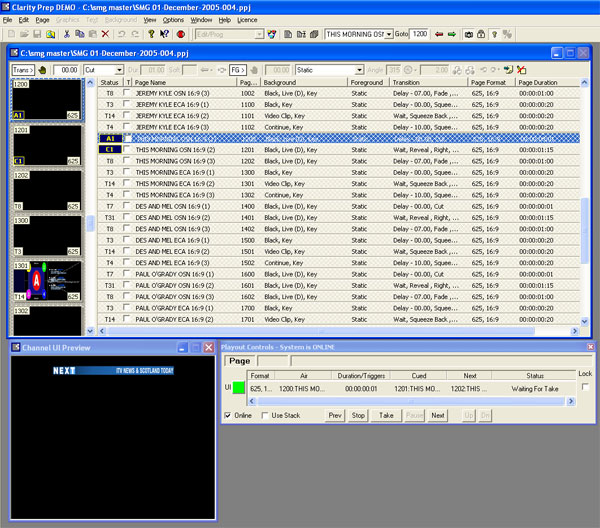Image resolution: width=600 pixels, height=528 pixels.
Task: Click the Next button in Playout Controls
Action: [x=438, y=415]
